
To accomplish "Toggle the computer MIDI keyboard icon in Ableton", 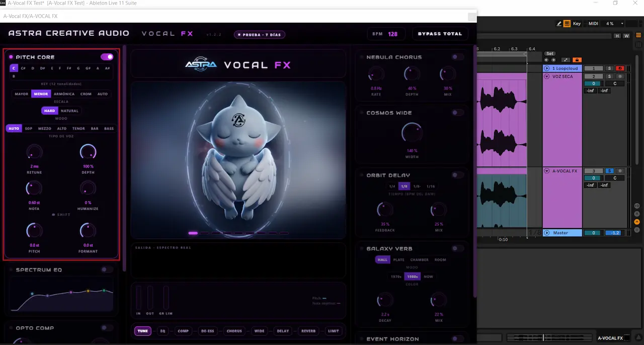I will (x=567, y=24).
